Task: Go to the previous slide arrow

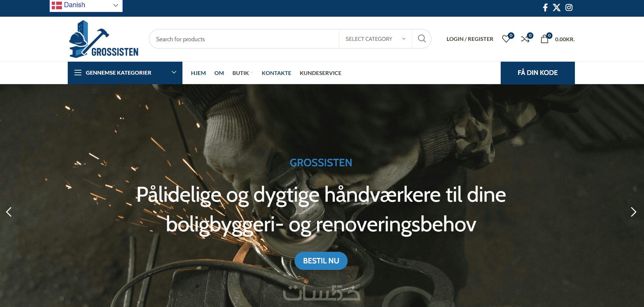Action: coord(9,212)
